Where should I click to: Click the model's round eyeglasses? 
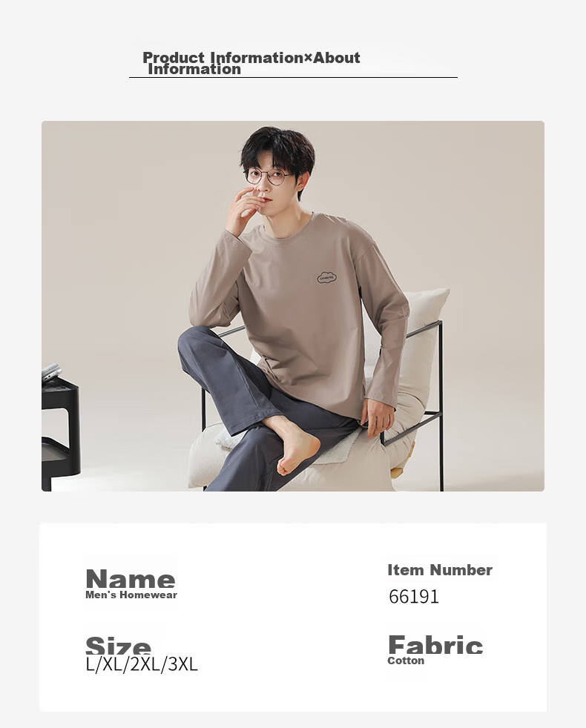coord(269,177)
